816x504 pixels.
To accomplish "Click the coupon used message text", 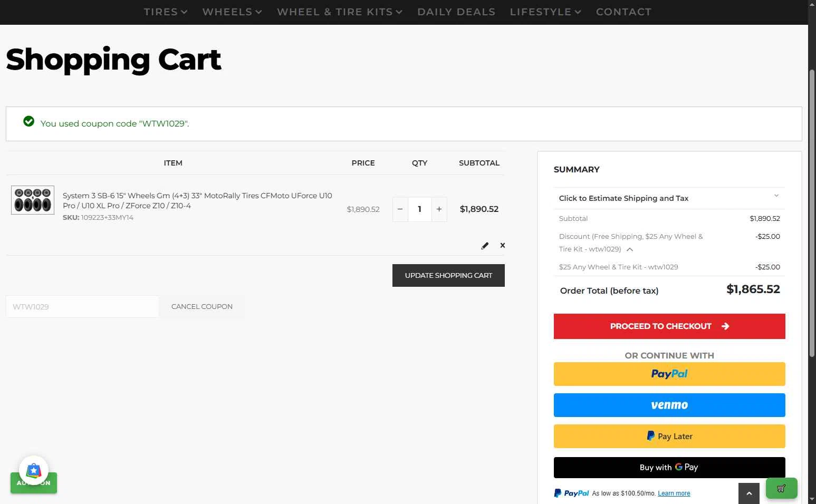I will 114,123.
